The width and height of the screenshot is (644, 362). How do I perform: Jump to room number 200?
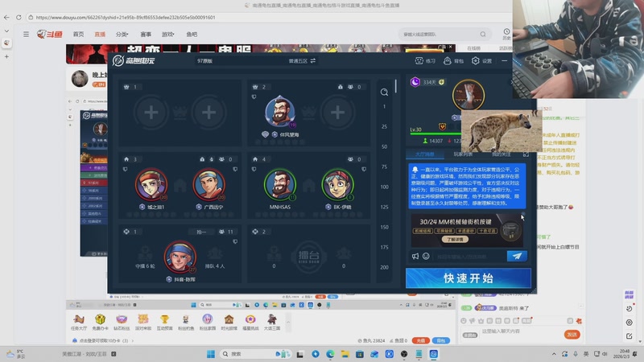(x=384, y=267)
